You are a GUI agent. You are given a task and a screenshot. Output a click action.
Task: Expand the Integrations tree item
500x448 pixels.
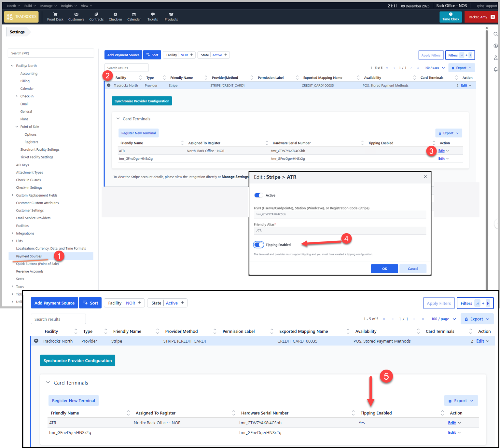[x=12, y=233]
